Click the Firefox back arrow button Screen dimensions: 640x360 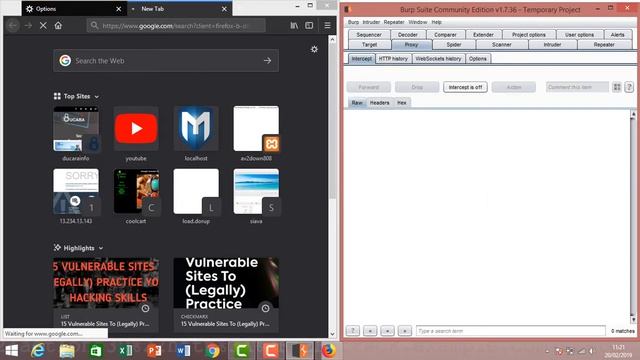click(13, 25)
